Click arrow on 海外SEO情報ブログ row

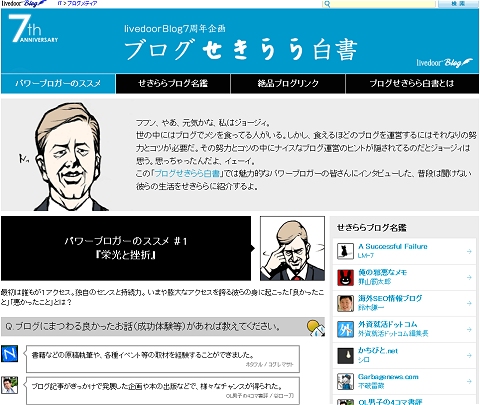[x=469, y=303]
